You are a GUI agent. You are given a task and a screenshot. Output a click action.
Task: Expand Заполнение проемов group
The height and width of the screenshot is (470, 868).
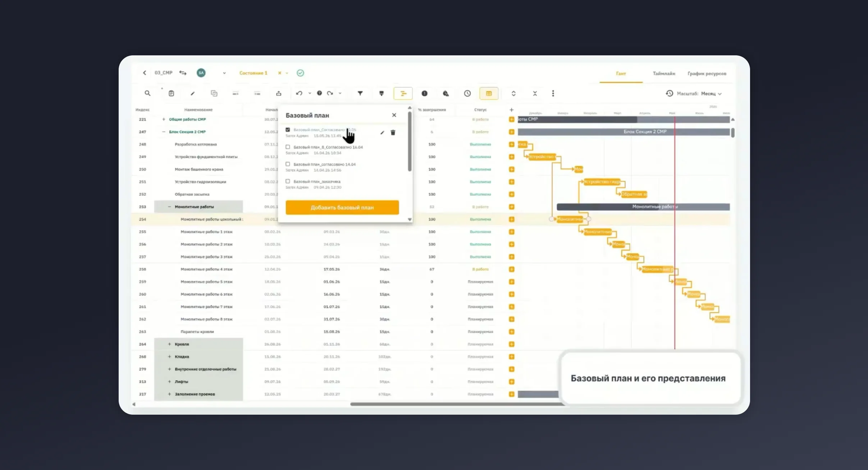click(x=169, y=394)
